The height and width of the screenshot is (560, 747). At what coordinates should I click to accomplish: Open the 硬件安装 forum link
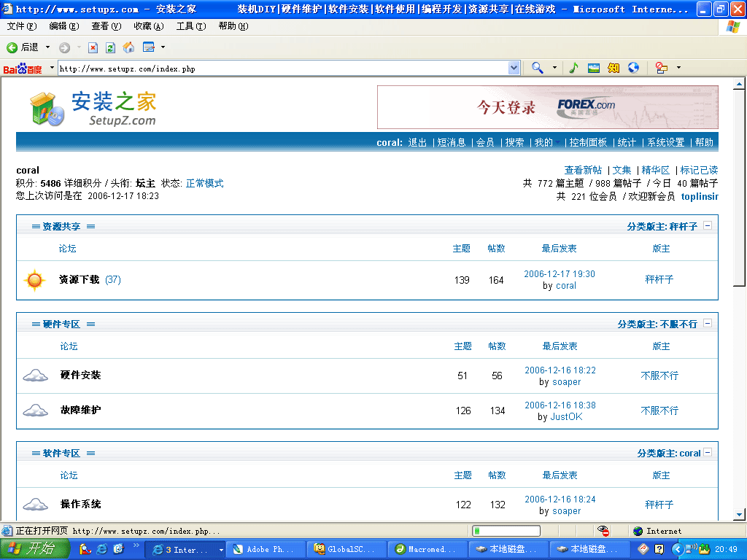pyautogui.click(x=80, y=375)
